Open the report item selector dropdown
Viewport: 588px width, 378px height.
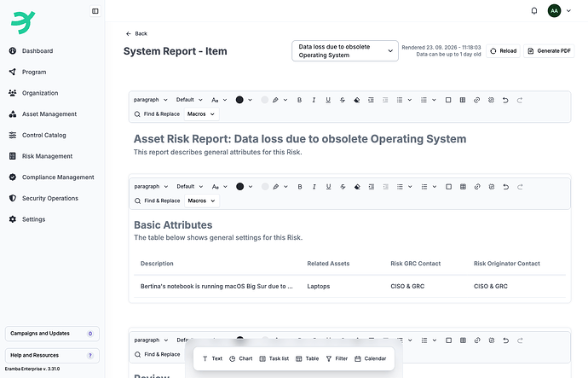click(345, 50)
